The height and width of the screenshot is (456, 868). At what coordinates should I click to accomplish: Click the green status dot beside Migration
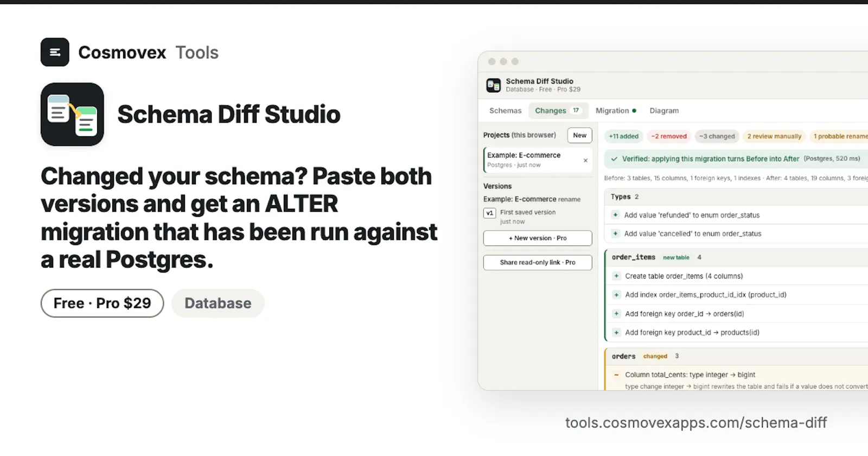click(634, 111)
